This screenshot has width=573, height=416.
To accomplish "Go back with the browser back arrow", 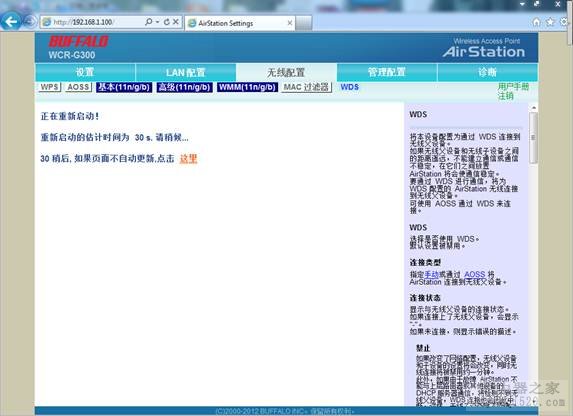I will click(x=11, y=22).
